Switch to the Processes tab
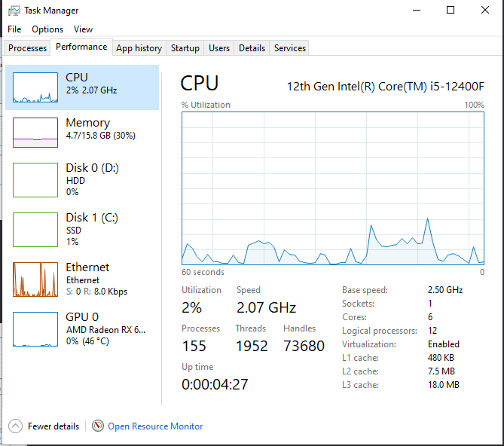 [28, 48]
